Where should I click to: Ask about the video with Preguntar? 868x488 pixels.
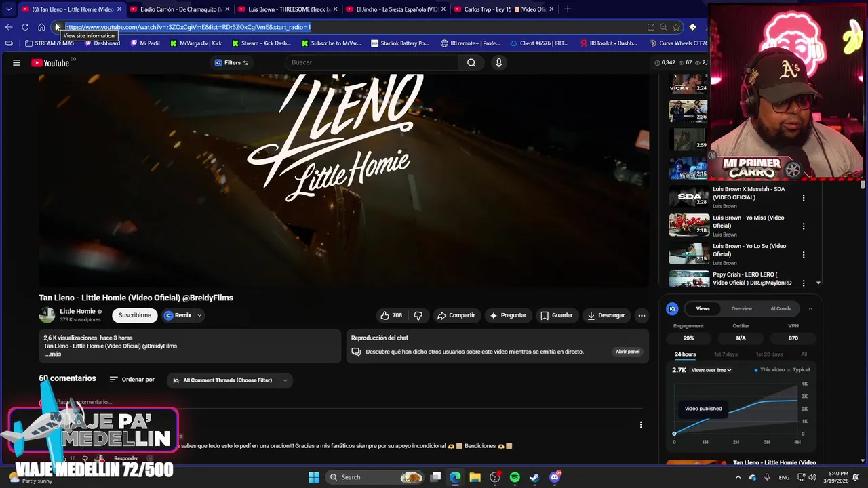pyautogui.click(x=508, y=315)
